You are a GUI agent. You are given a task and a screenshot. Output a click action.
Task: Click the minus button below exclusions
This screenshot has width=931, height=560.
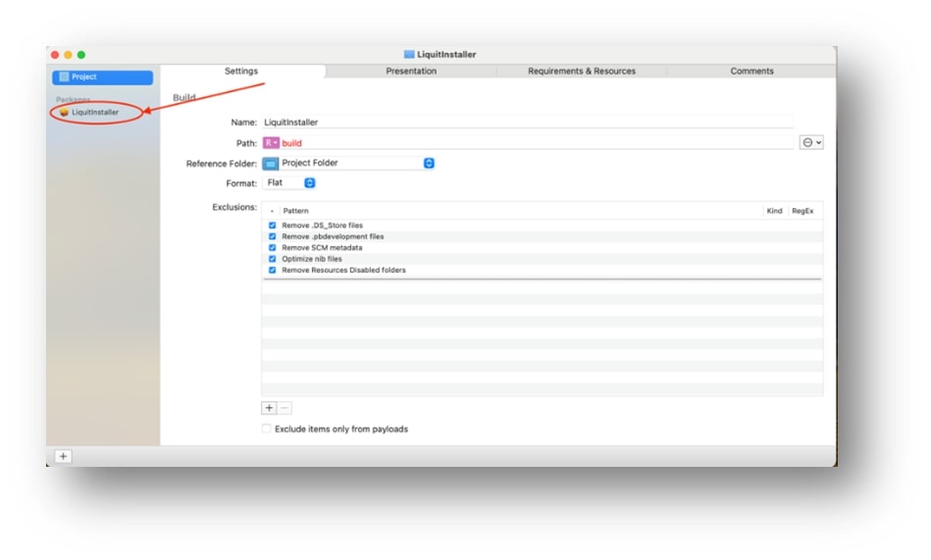click(284, 408)
